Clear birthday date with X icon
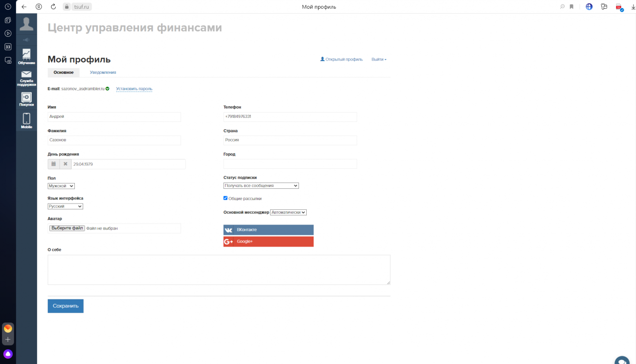 tap(66, 164)
